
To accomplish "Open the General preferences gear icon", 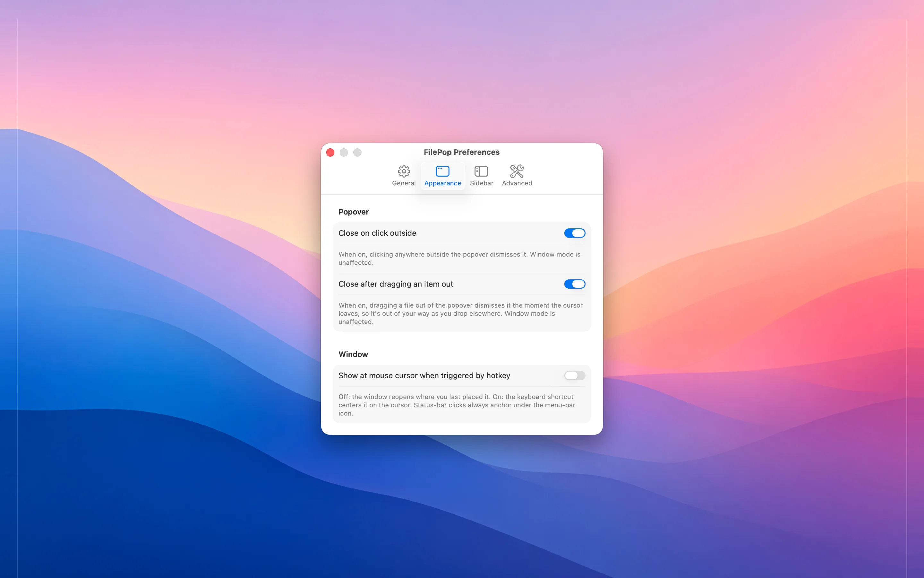I will coord(404,171).
